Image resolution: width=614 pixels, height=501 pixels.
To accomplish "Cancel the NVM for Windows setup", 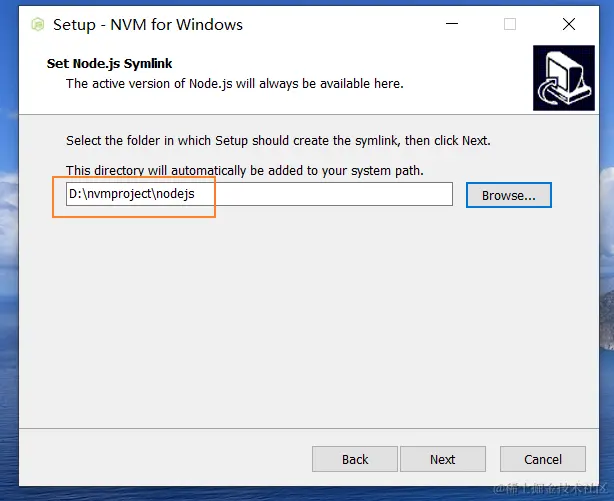I will pos(543,459).
